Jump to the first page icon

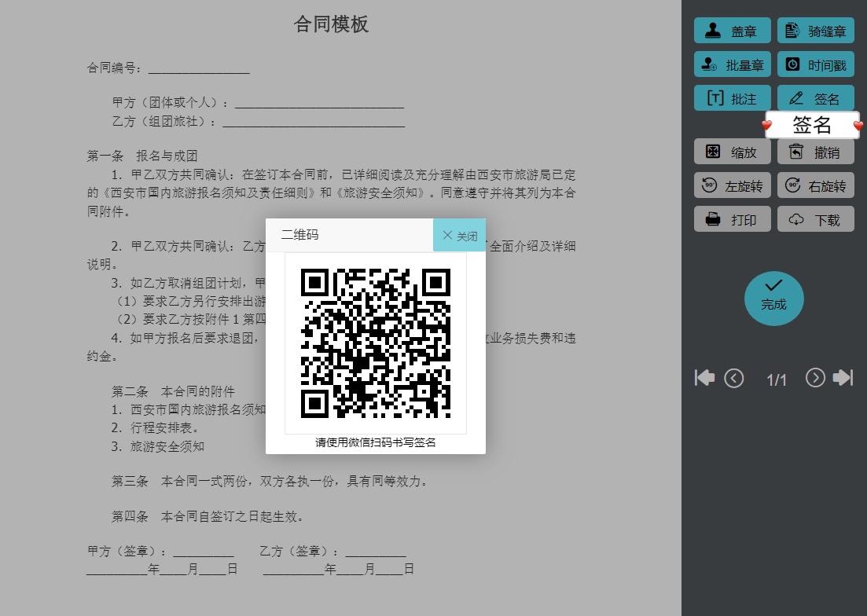pyautogui.click(x=704, y=378)
